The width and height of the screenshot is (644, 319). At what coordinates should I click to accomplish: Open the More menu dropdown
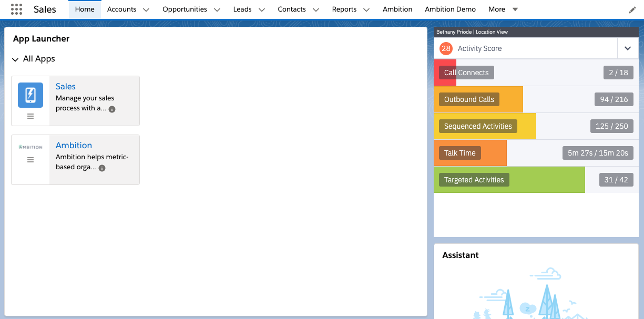[514, 9]
